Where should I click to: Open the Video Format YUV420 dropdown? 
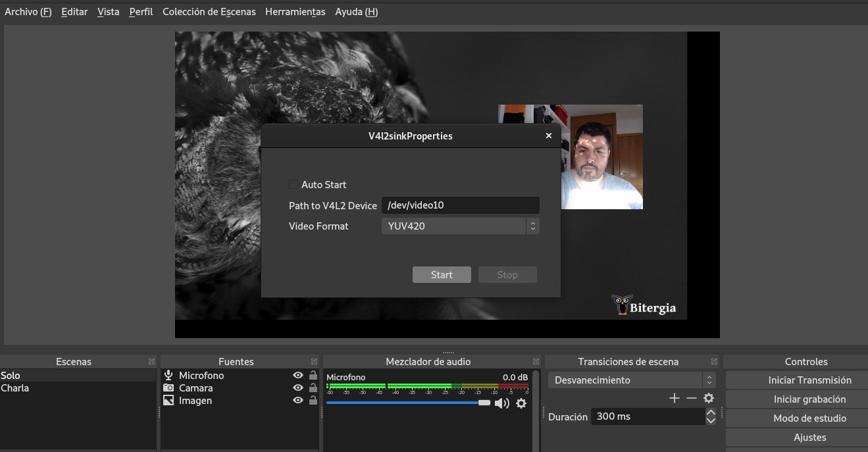coord(460,226)
